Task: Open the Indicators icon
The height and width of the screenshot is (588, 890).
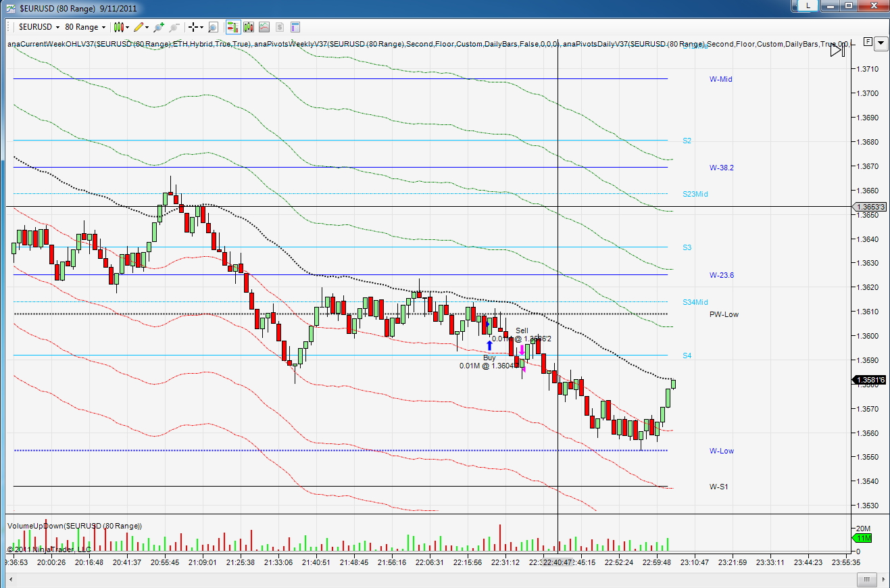Action: 264,27
